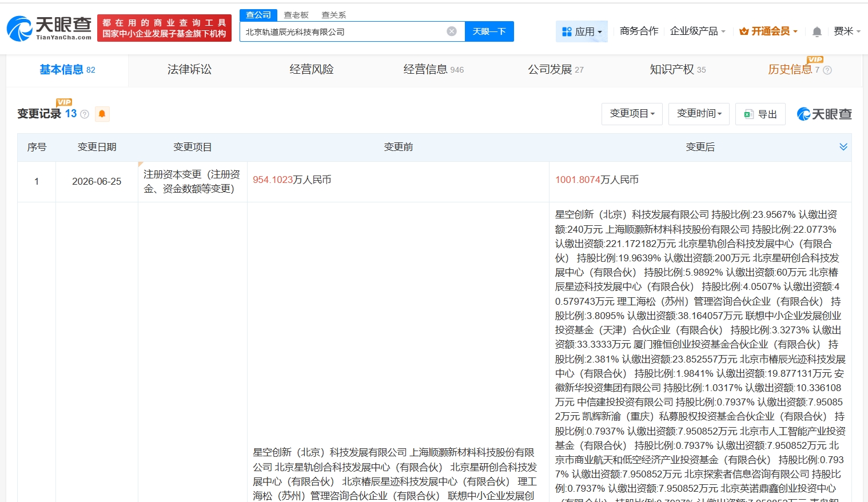Click the value 954.1023万人民币
This screenshot has height=502, width=868.
click(x=292, y=180)
